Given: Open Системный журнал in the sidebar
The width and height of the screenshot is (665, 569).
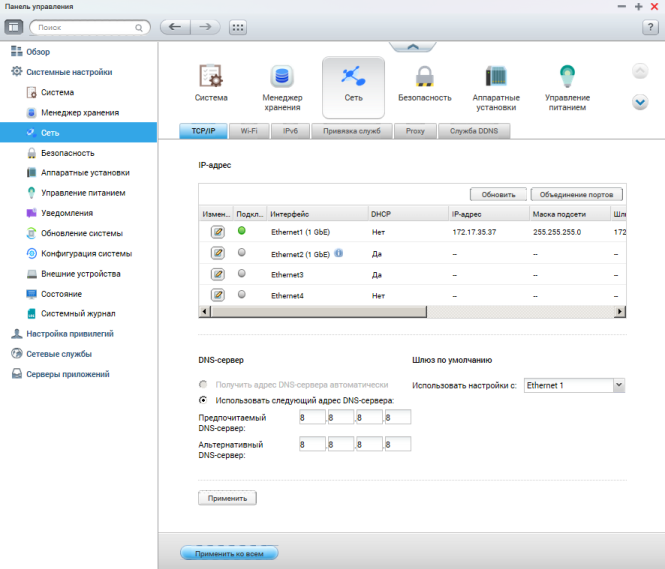Looking at the screenshot, I should pos(78,313).
